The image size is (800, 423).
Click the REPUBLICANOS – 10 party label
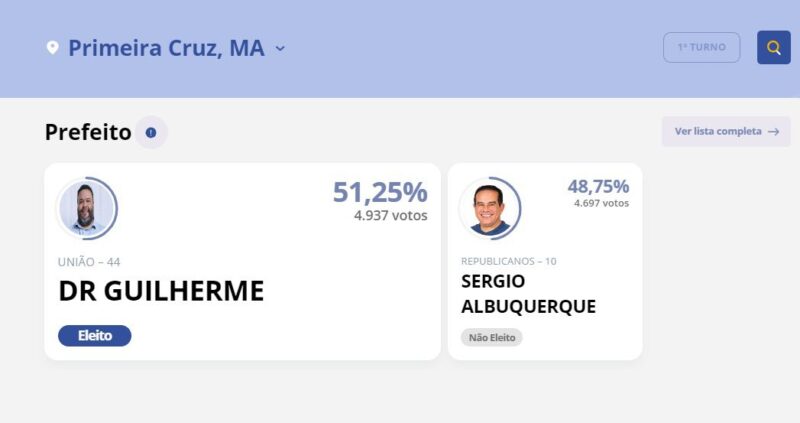pos(509,261)
